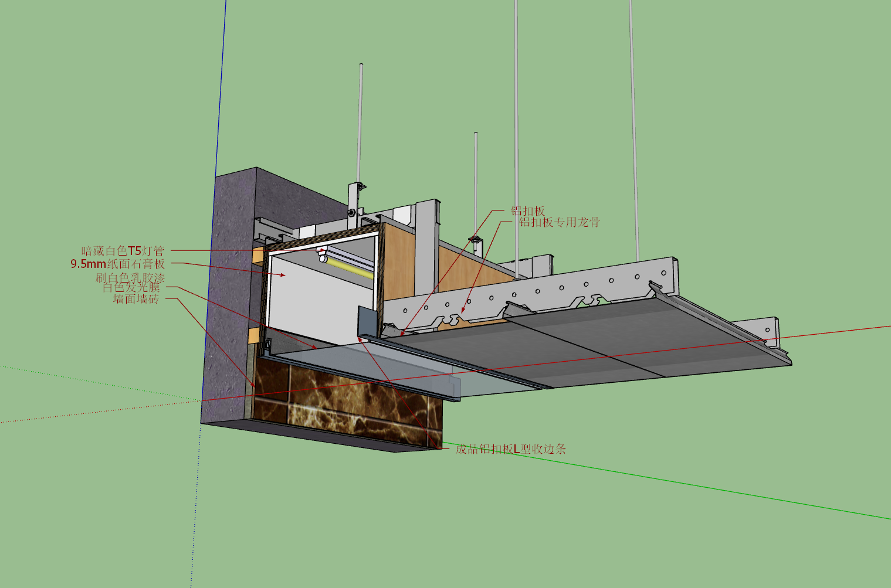
Task: Select the 墙面墙砖 leader label
Action: point(136,299)
